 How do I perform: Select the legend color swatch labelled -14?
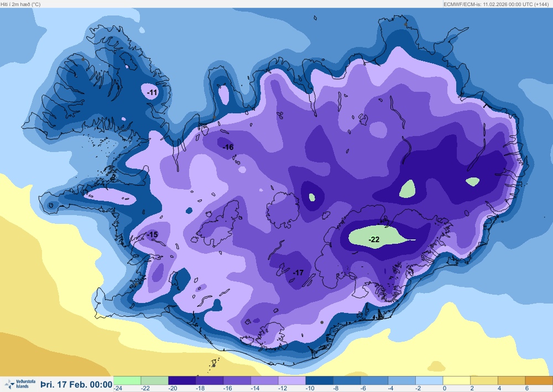click(264, 380)
